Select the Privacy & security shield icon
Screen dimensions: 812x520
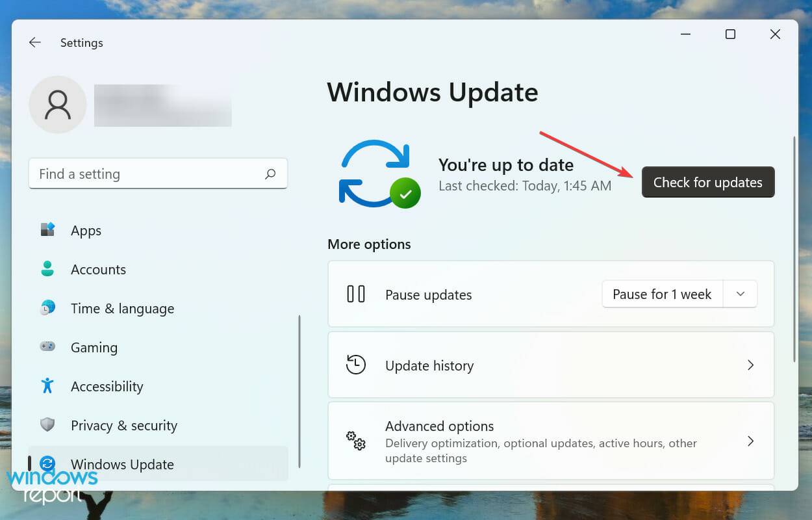[48, 425]
